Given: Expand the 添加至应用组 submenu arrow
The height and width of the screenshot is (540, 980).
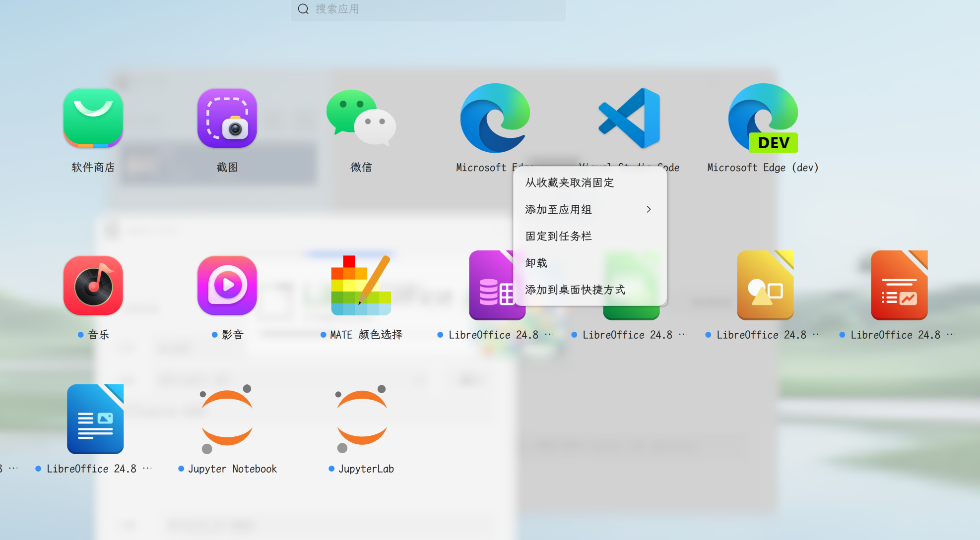Looking at the screenshot, I should tap(649, 209).
